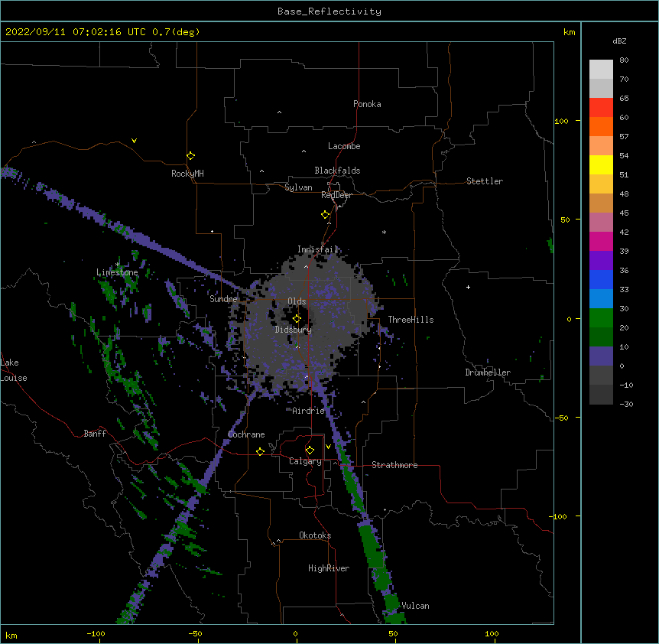
Task: Click the yellow diamond marker near RockyMH
Action: coord(190,156)
